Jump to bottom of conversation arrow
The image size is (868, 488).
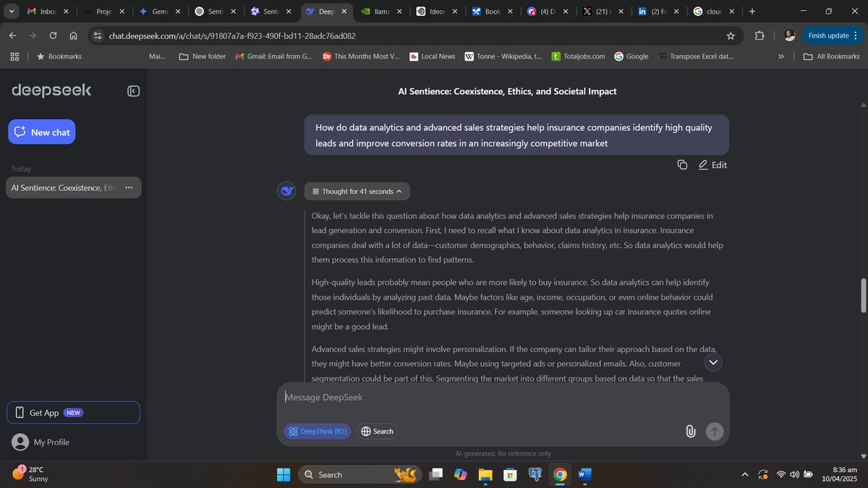(713, 362)
